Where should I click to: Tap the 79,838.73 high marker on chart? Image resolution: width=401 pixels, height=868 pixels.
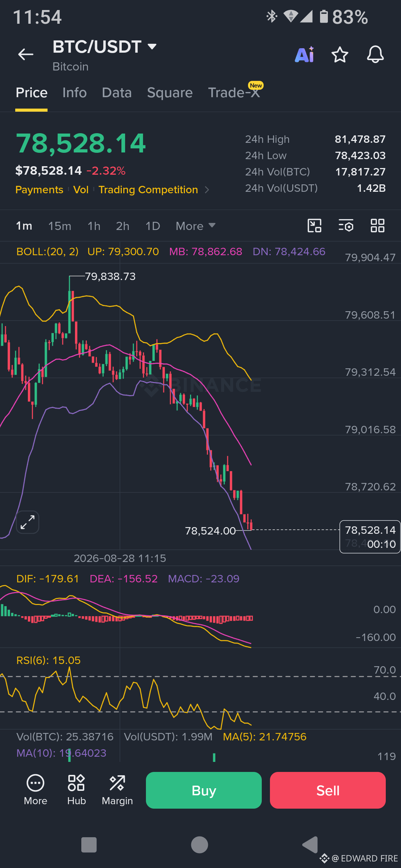110,276
